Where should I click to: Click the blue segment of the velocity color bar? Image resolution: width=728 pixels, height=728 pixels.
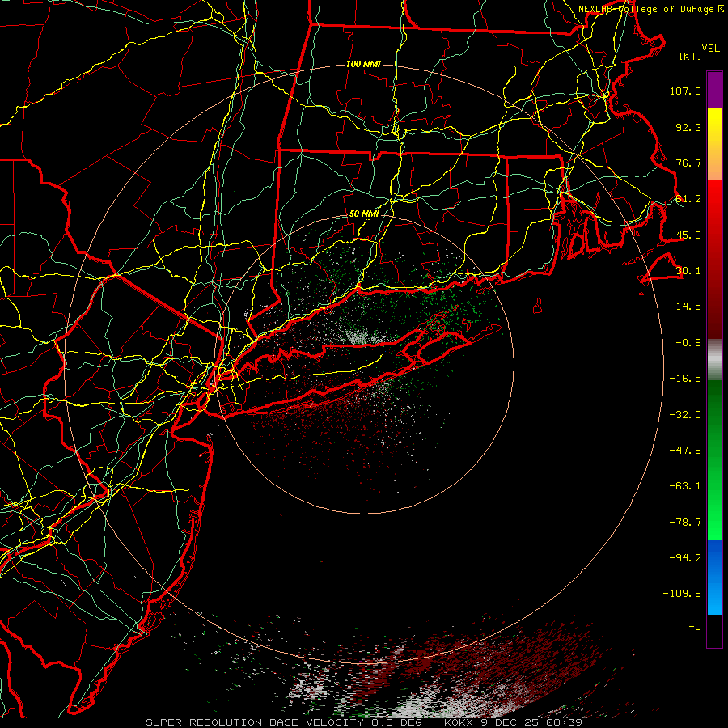click(x=714, y=577)
